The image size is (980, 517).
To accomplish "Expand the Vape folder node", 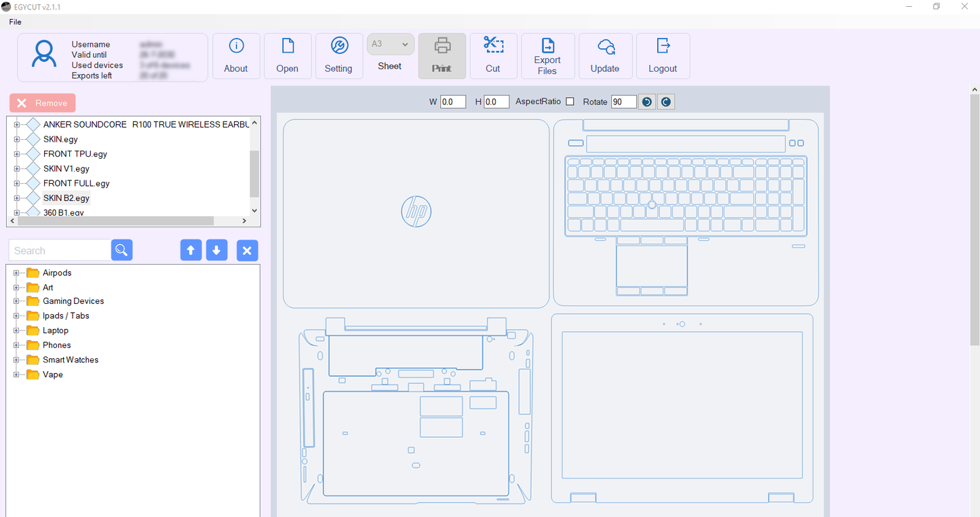I will 16,375.
